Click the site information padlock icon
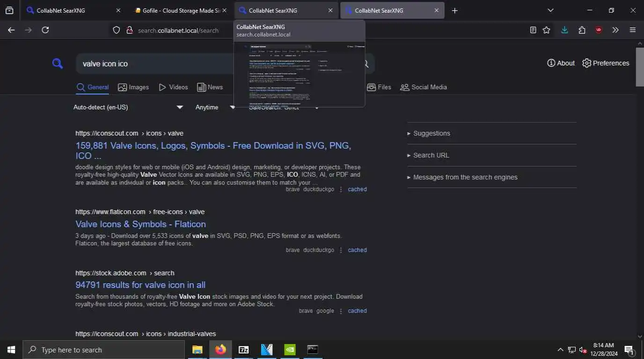The image size is (644, 359). point(130,30)
